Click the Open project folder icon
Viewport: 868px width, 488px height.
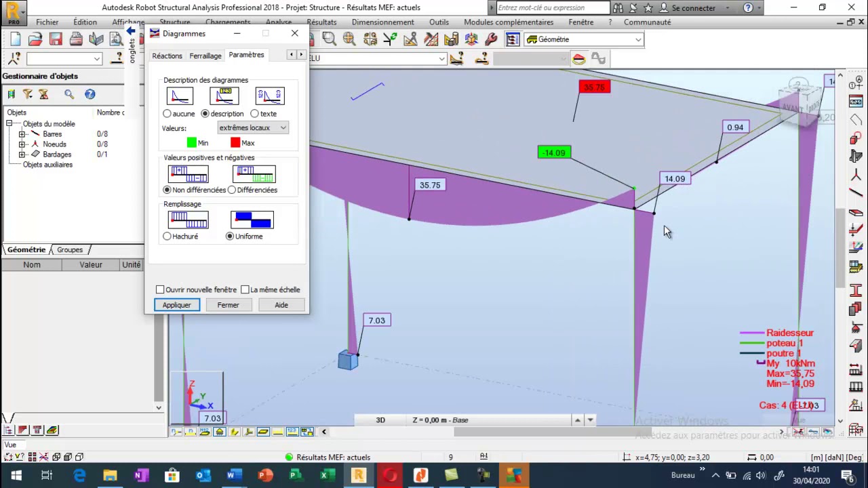click(35, 39)
